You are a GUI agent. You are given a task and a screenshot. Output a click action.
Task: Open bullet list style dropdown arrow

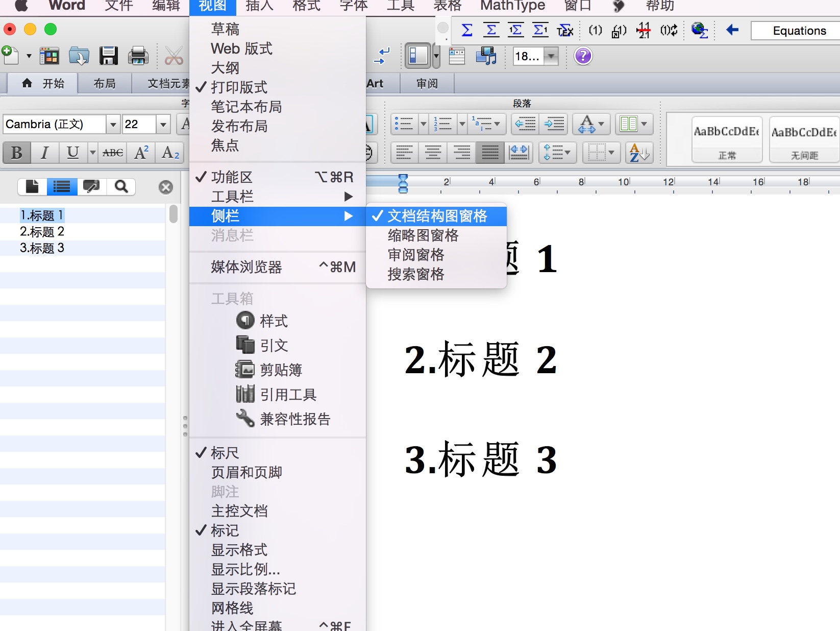tap(423, 124)
